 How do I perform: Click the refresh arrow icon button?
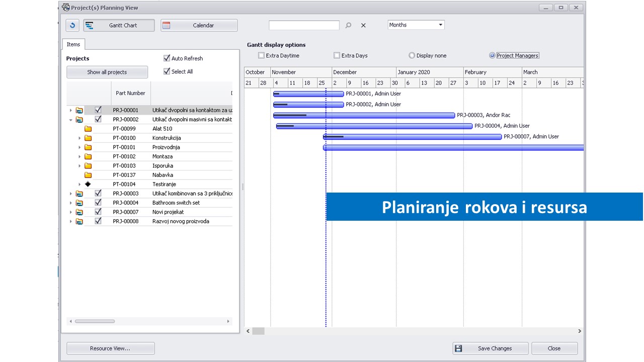(73, 25)
